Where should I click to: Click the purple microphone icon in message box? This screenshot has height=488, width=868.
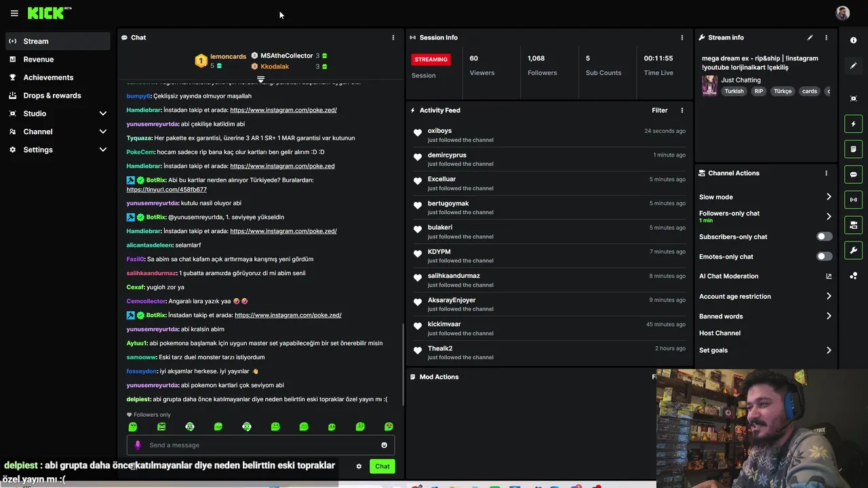(138, 445)
